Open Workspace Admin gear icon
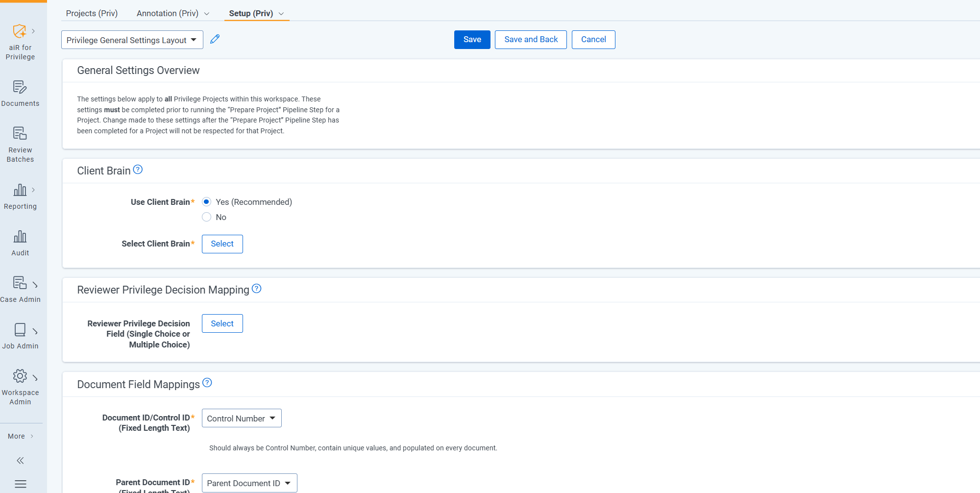Viewport: 980px width, 493px height. [20, 376]
